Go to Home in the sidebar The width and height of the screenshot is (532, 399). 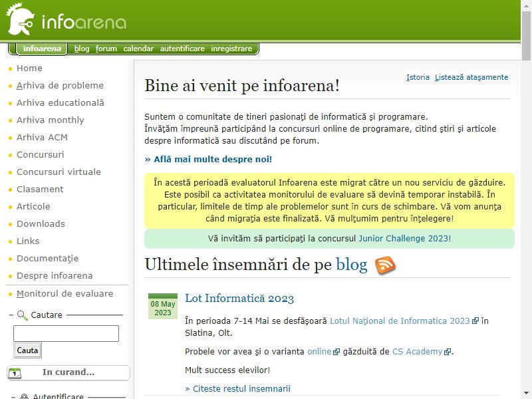(29, 68)
